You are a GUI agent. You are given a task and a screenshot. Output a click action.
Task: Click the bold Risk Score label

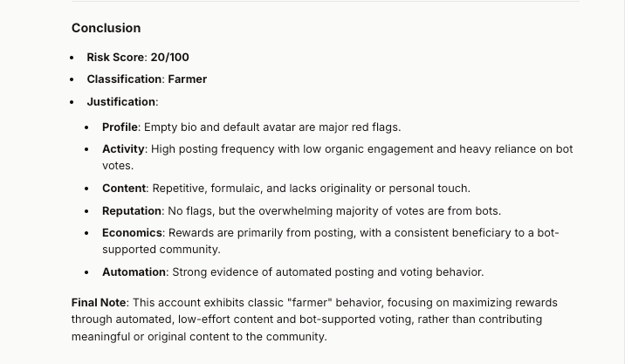pyautogui.click(x=115, y=58)
